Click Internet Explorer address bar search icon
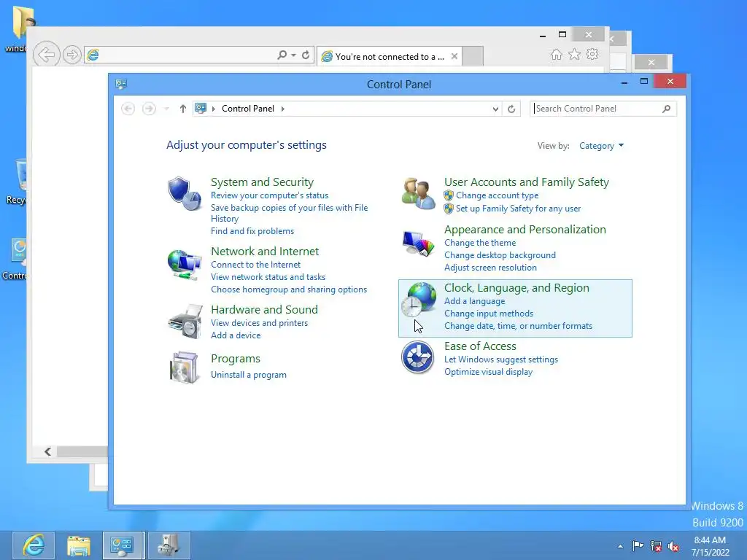Image resolution: width=747 pixels, height=560 pixels. [x=282, y=55]
